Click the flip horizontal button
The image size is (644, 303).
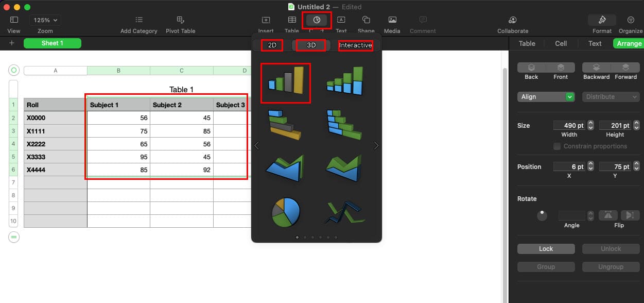pos(607,215)
